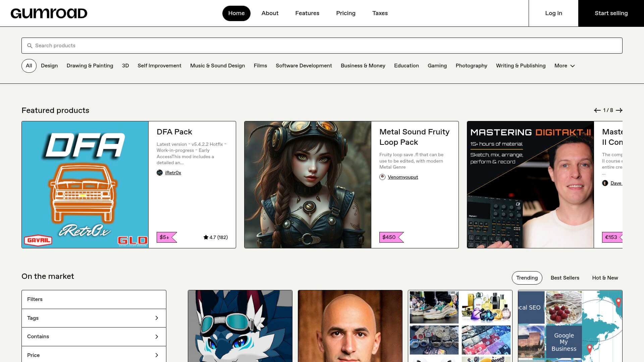The width and height of the screenshot is (644, 362).
Task: Select the Design category
Action: click(x=49, y=66)
